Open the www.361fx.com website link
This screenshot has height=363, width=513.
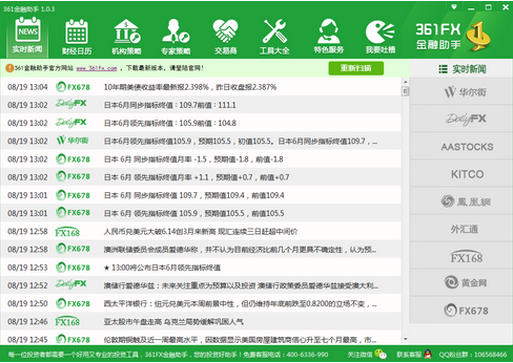(x=97, y=68)
